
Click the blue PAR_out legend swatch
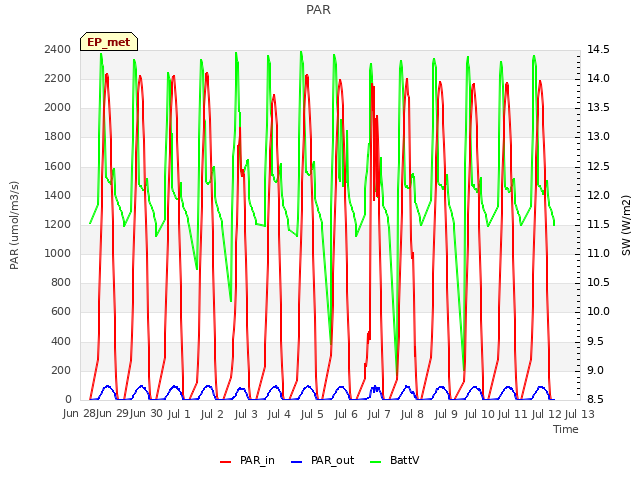297,462
